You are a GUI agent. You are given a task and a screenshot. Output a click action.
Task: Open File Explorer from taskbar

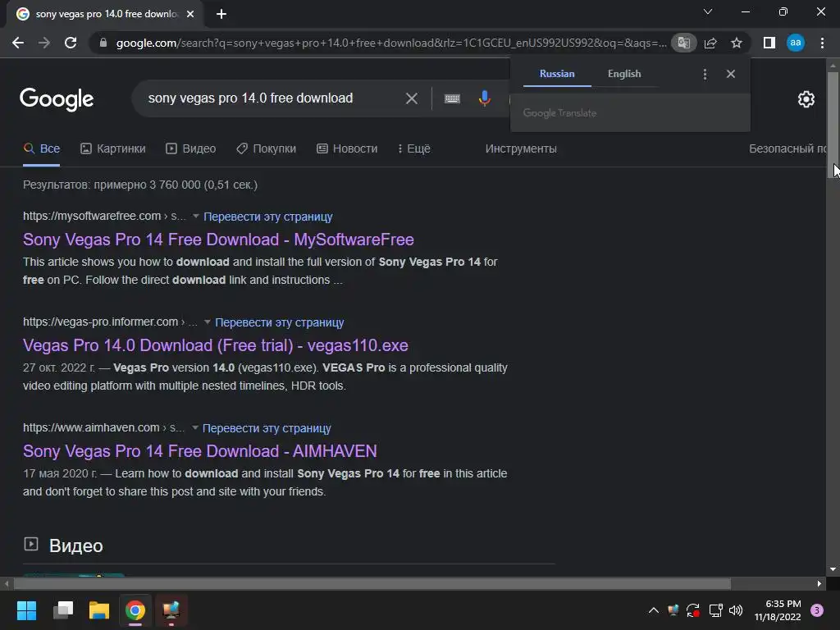tap(99, 610)
